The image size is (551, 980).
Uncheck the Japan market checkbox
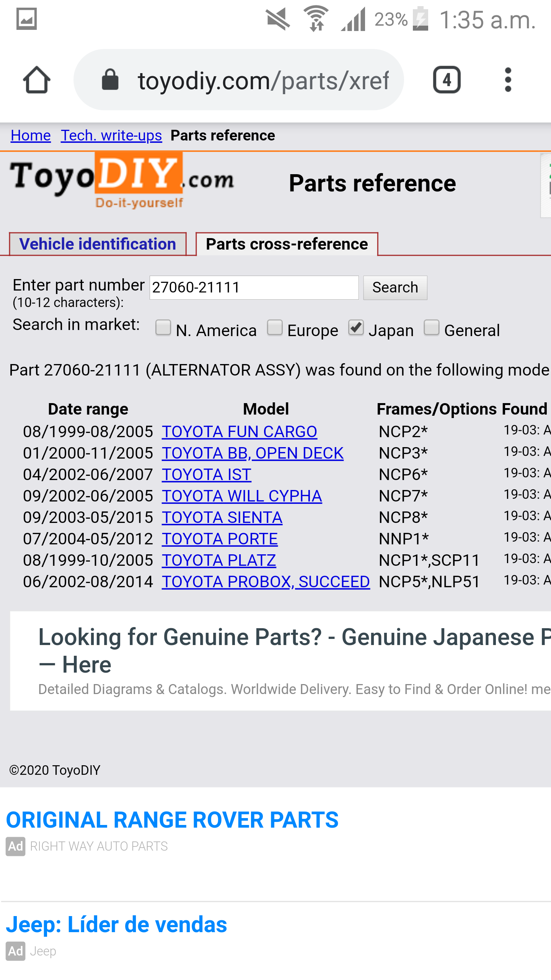coord(356,328)
